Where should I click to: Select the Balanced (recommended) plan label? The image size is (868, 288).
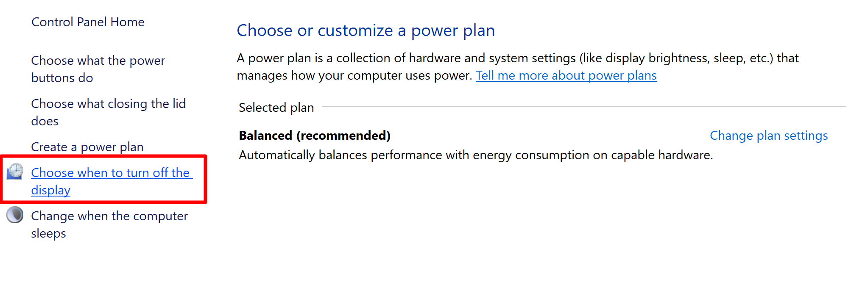pos(314,135)
